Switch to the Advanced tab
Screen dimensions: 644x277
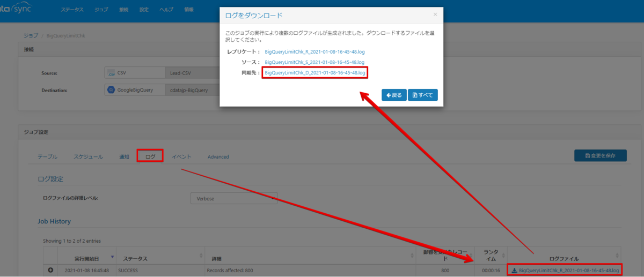[218, 156]
